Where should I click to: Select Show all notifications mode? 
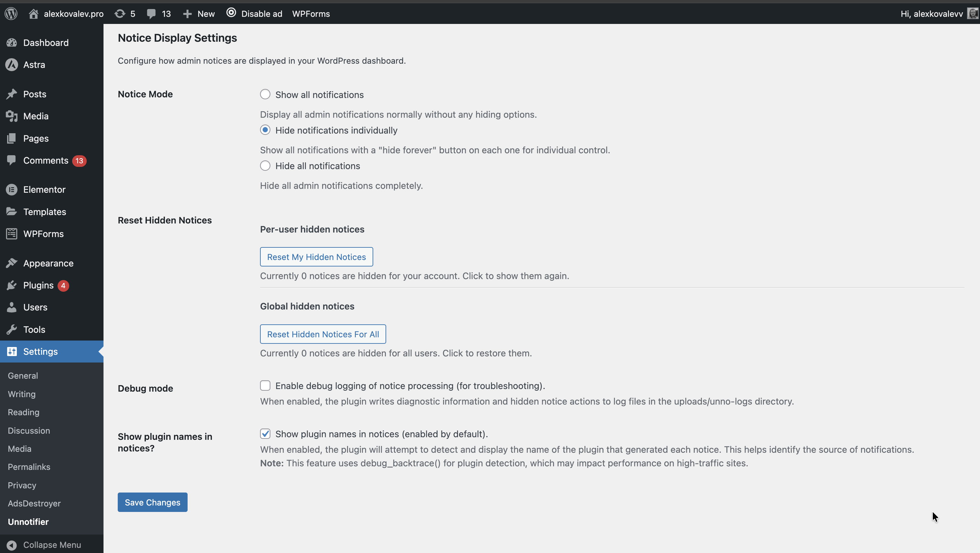[265, 94]
